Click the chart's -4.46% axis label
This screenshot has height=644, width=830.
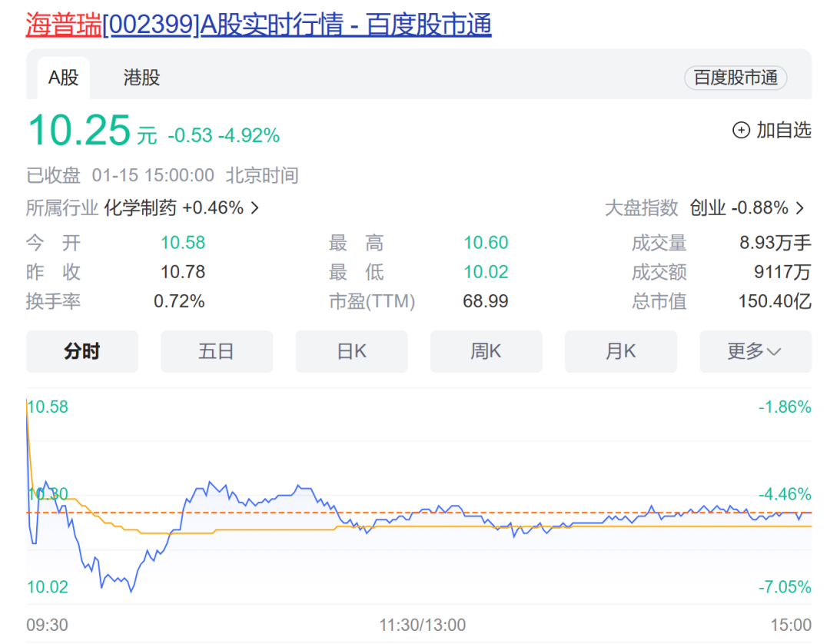[x=785, y=494]
